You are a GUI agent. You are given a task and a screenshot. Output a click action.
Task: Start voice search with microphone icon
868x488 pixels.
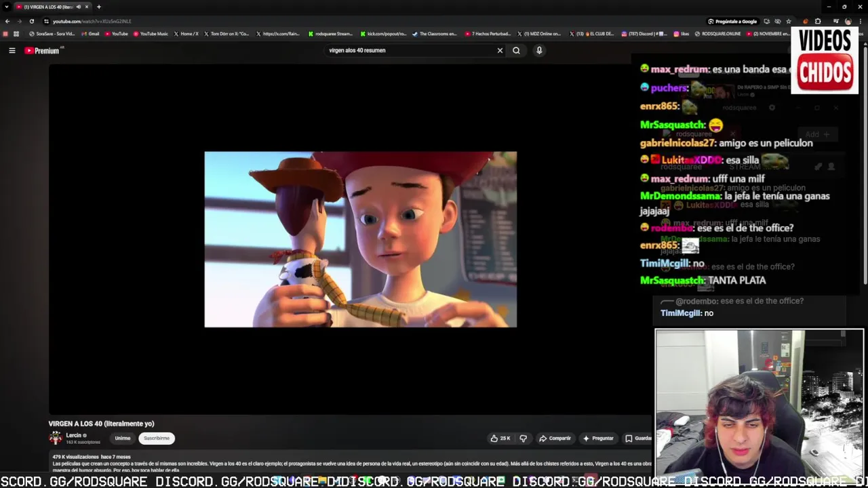(539, 50)
